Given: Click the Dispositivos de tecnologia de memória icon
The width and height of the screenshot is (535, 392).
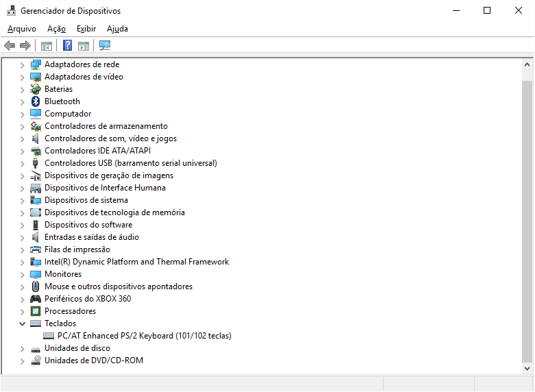Looking at the screenshot, I should (x=36, y=212).
